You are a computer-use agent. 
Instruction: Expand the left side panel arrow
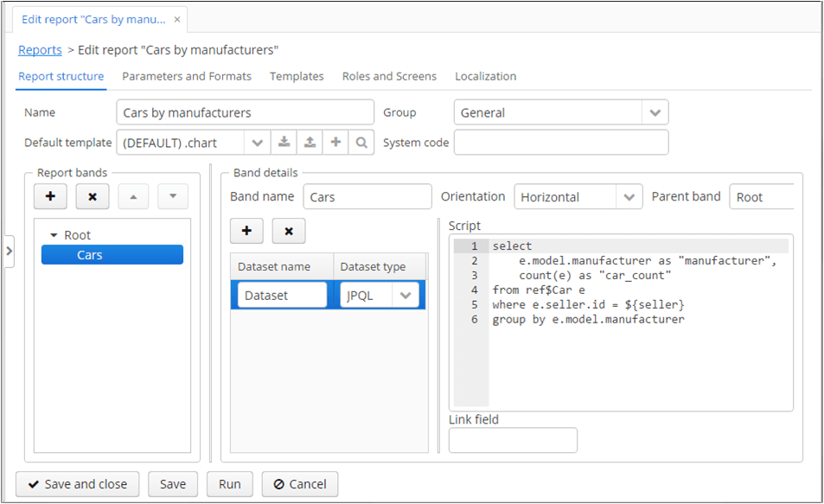[x=9, y=251]
